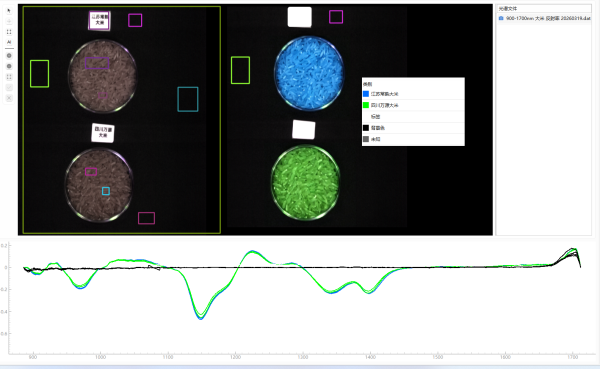
Task: Click the 1600 tick on the wavelength axis
Action: [505, 357]
